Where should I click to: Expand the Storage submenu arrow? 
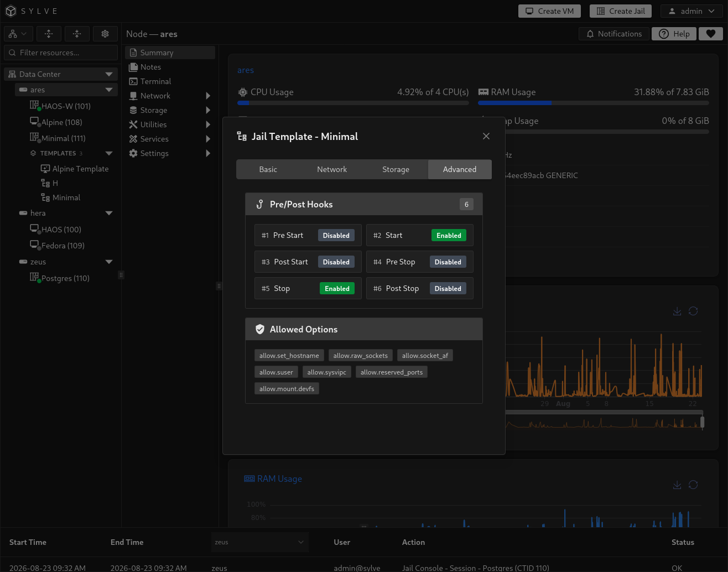(208, 110)
